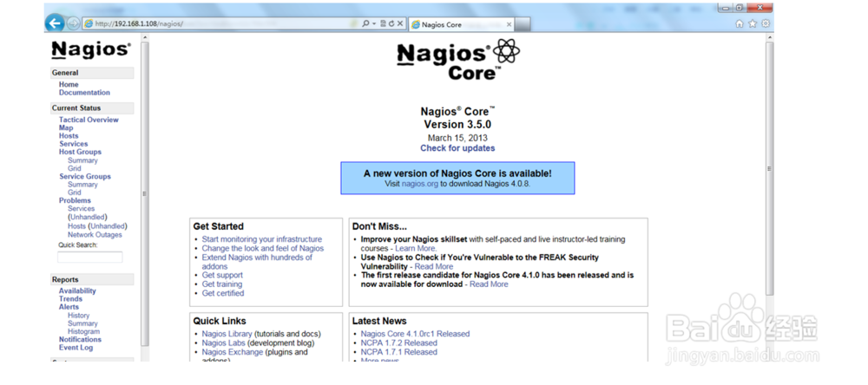868x385 pixels.
Task: Click the browser Forward arrow button
Action: tap(73, 23)
